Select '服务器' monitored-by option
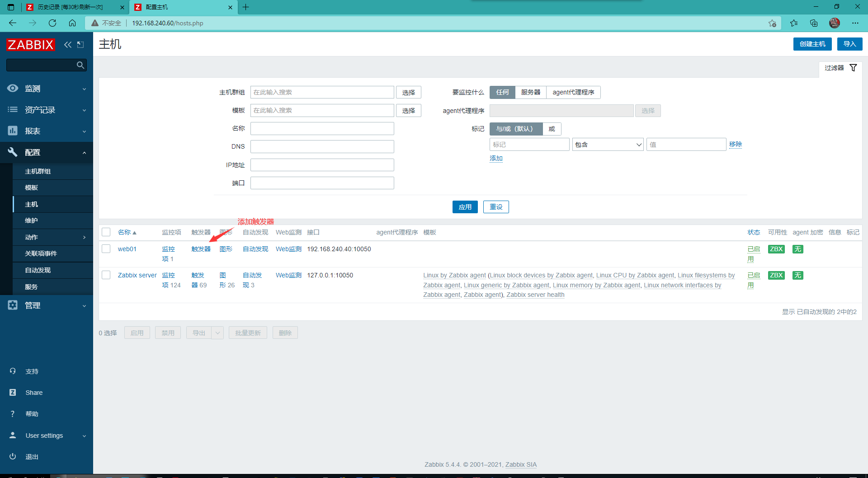The height and width of the screenshot is (478, 868). [531, 92]
